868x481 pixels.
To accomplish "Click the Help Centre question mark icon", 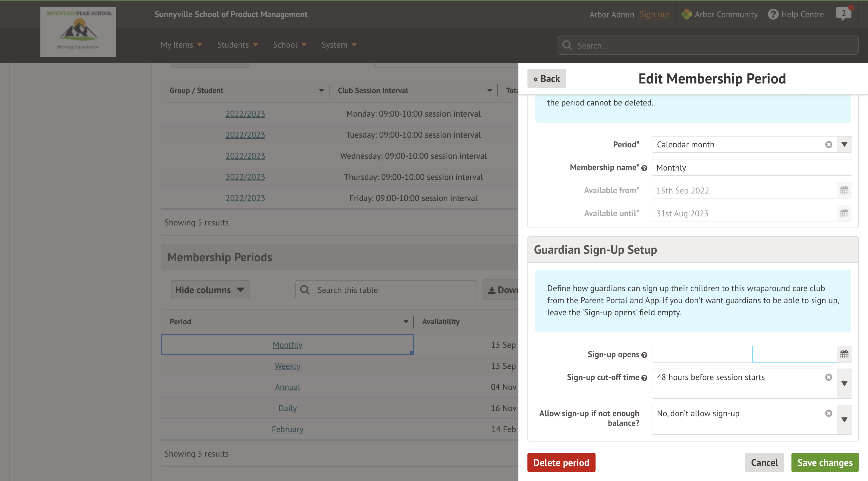I will coord(773,14).
